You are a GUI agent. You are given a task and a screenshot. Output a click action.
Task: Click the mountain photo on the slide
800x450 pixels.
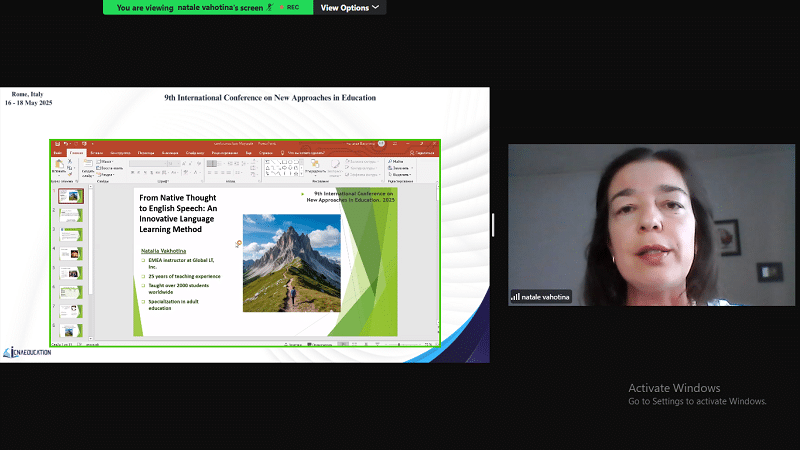coord(291,262)
